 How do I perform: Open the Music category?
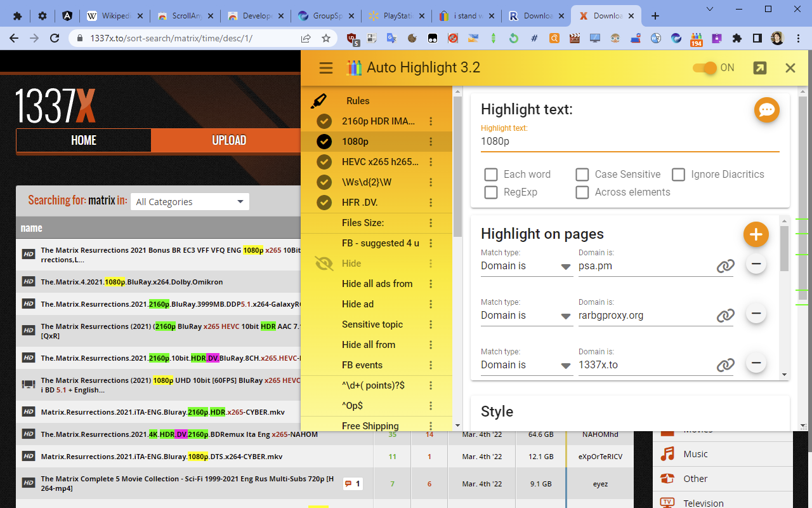[x=695, y=453]
